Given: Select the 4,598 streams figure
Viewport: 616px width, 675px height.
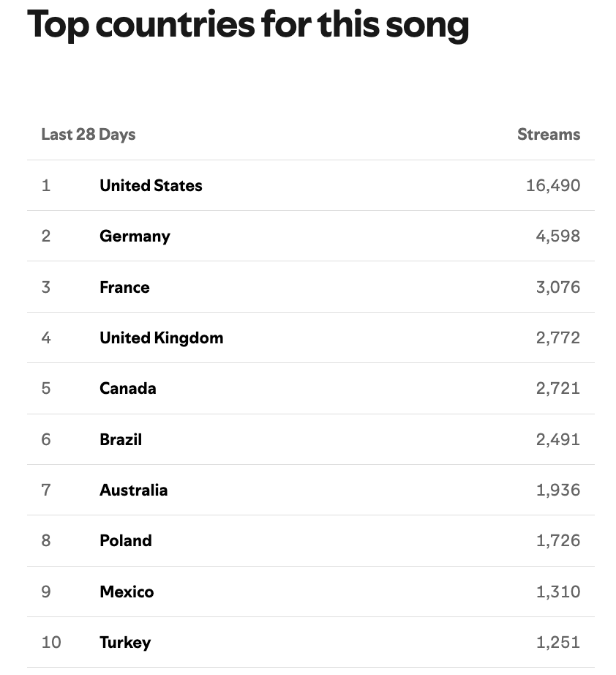Looking at the screenshot, I should click(557, 236).
